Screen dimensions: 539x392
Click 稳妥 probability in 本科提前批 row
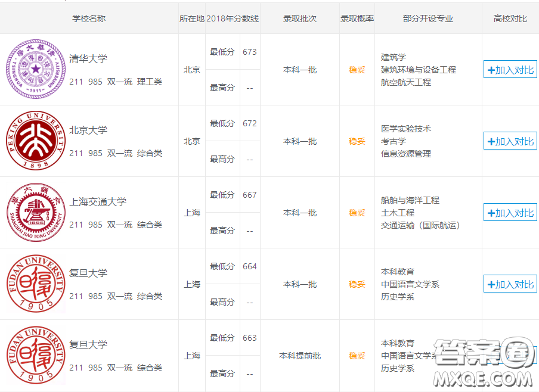[x=357, y=356]
